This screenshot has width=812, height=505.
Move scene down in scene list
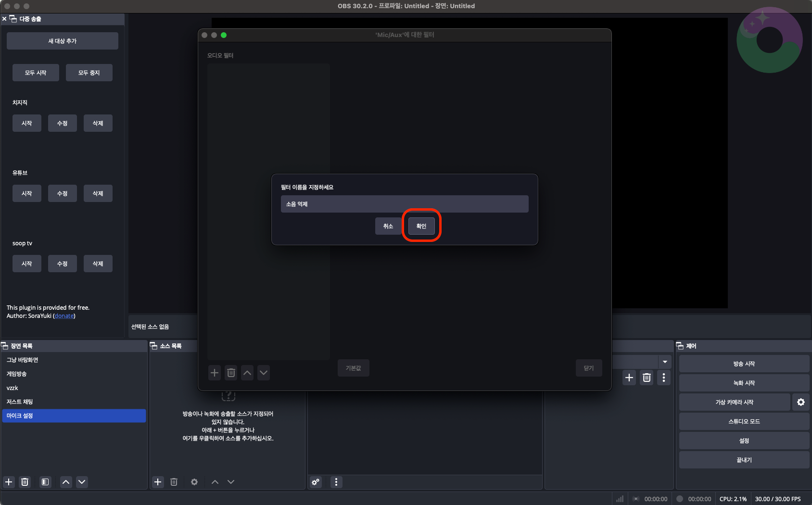point(82,482)
